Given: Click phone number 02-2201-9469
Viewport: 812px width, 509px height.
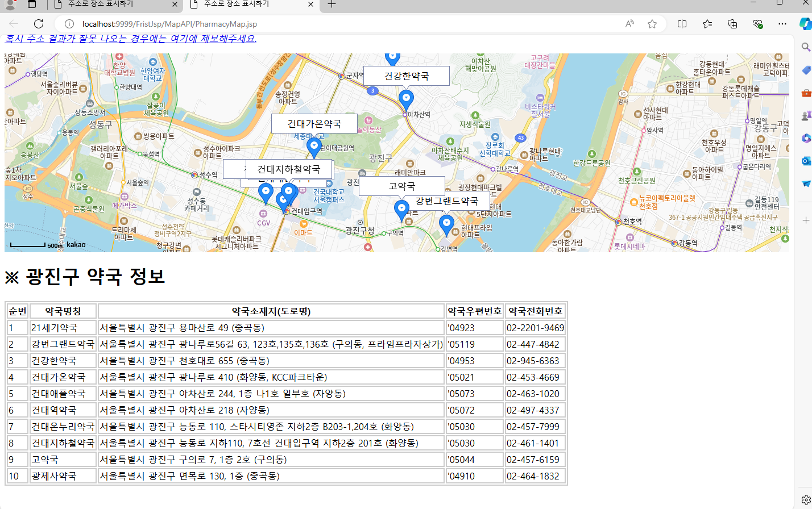Looking at the screenshot, I should pos(536,328).
